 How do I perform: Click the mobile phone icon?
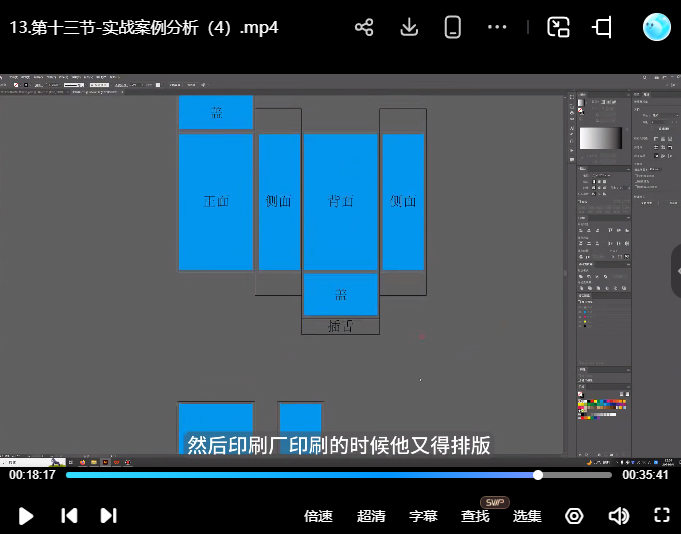[x=453, y=27]
